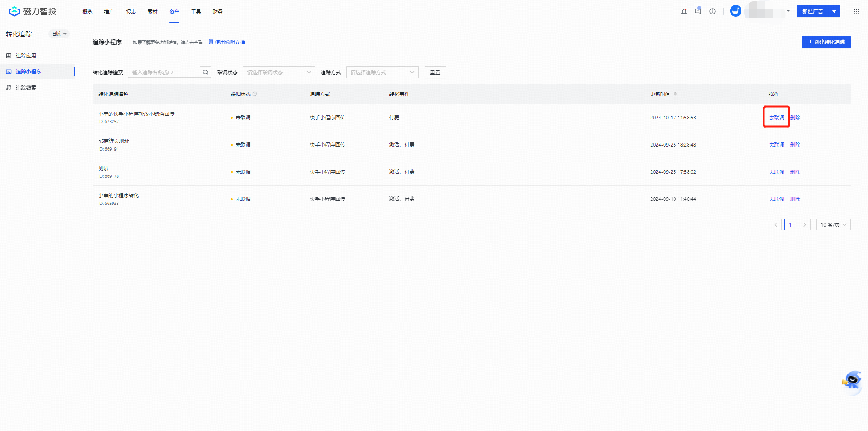Click timestamp 2024-10-17 11:58:53
This screenshot has height=431, width=868.
click(x=673, y=118)
